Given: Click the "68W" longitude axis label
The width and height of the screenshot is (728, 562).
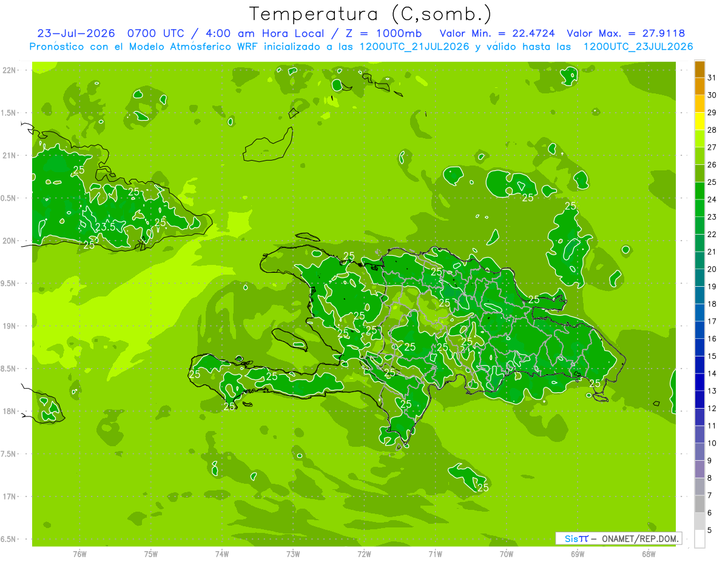Looking at the screenshot, I should (649, 554).
